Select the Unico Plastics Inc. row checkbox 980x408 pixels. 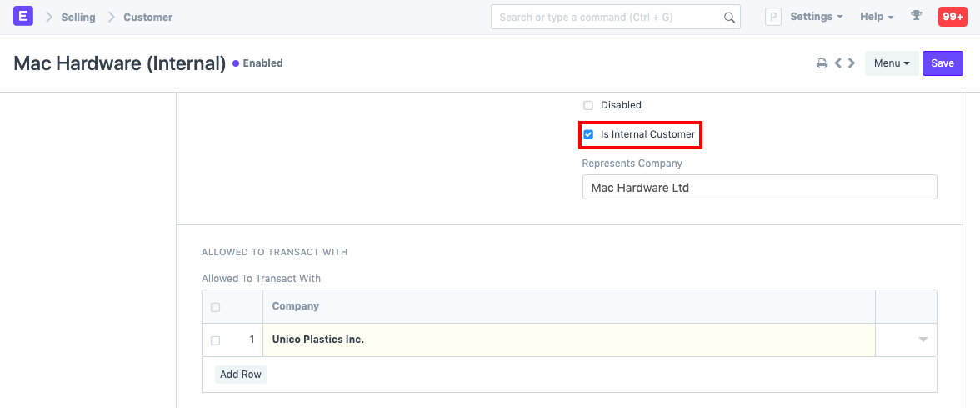tap(216, 340)
